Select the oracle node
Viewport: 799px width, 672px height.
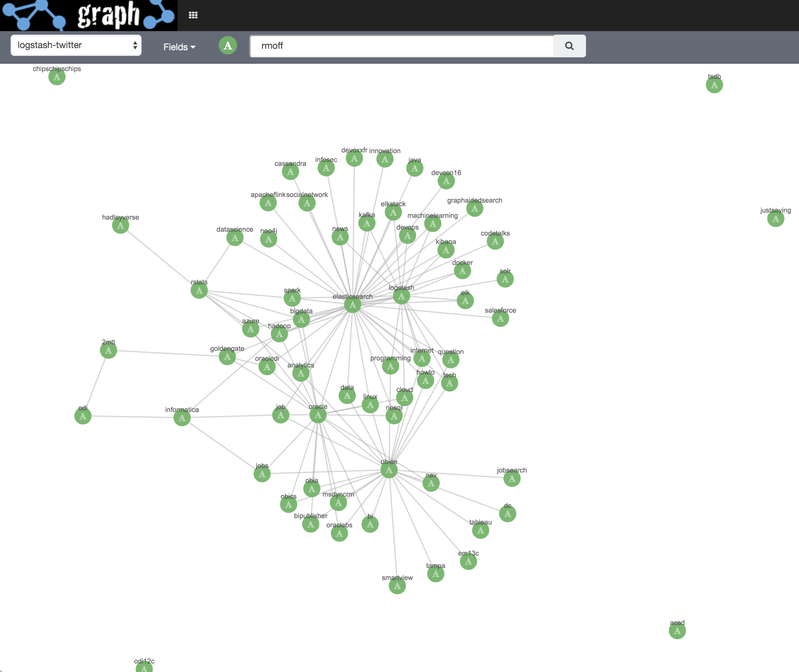pos(318,416)
